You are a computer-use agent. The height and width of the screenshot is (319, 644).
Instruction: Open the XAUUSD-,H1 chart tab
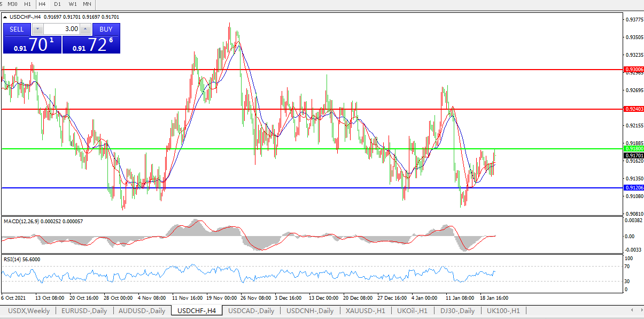[365, 311]
